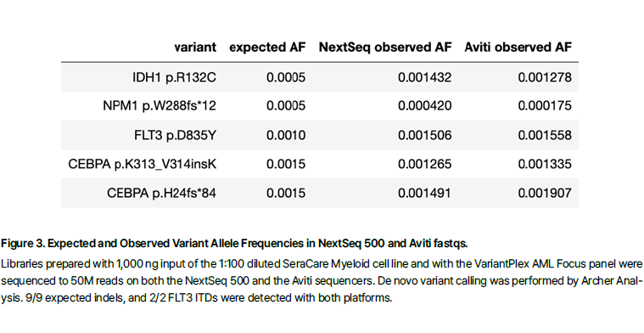Click Aviti value 0.000175 for NPM1

click(545, 106)
